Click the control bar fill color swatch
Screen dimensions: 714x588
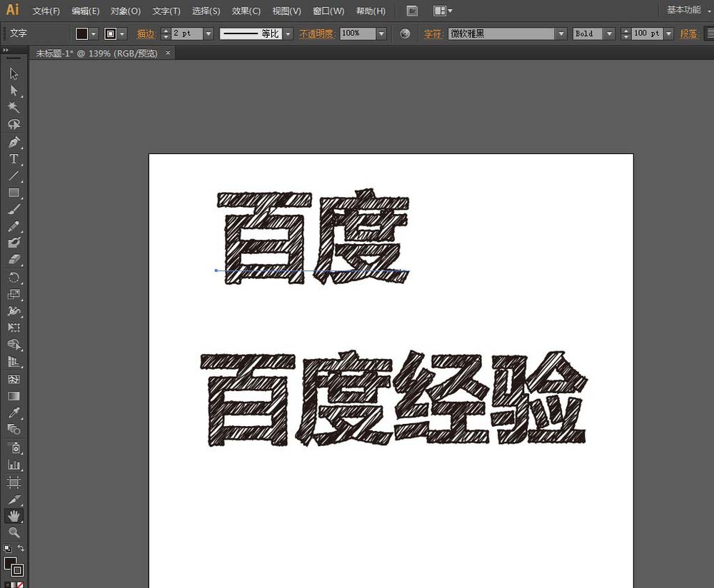point(82,34)
